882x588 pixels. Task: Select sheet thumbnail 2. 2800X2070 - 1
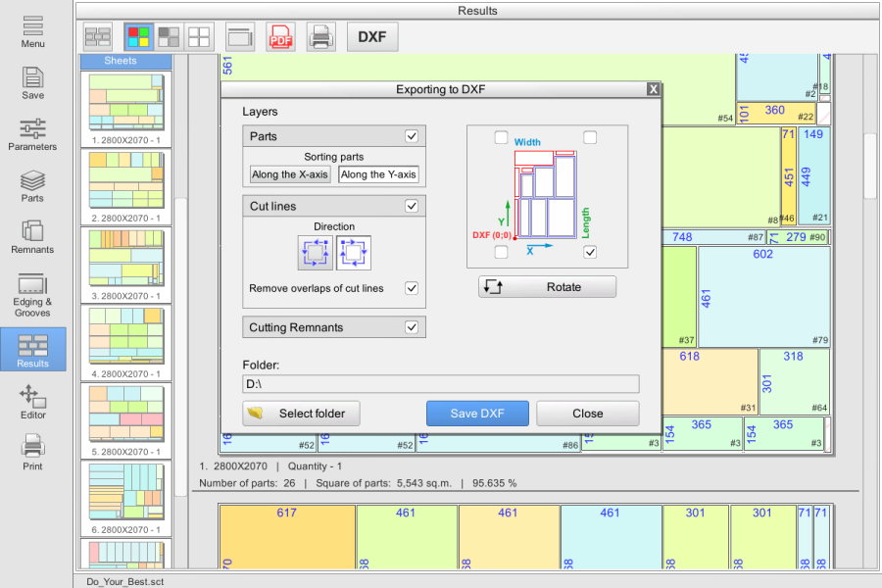126,187
